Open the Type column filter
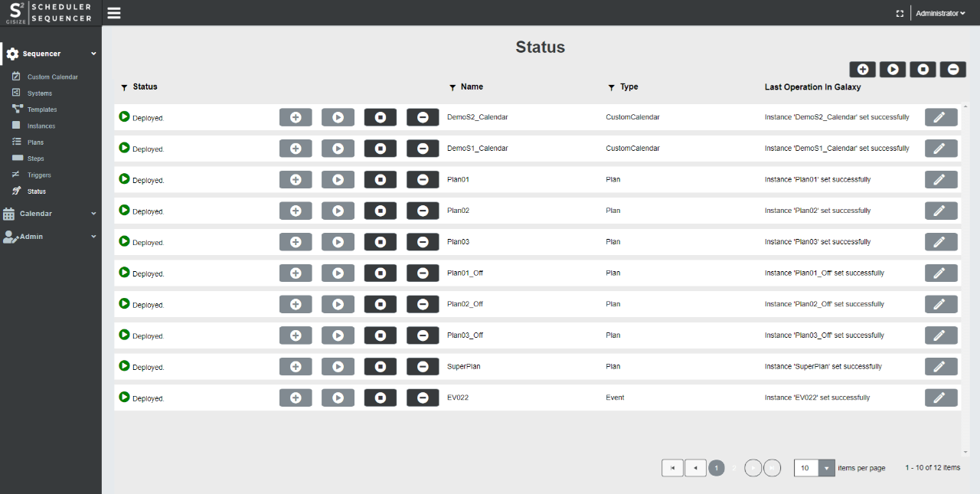Image resolution: width=980 pixels, height=494 pixels. (x=611, y=88)
